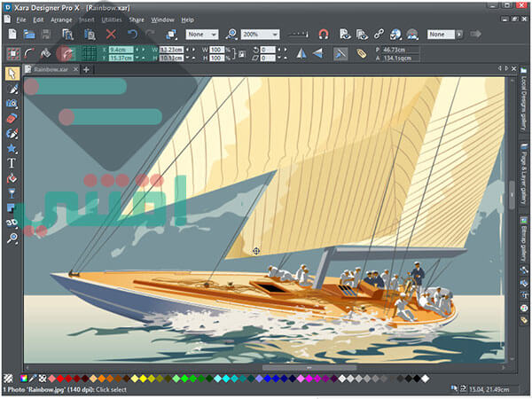Image resolution: width=532 pixels, height=399 pixels.
Task: Pick the bright green color swatch
Action: point(184,379)
